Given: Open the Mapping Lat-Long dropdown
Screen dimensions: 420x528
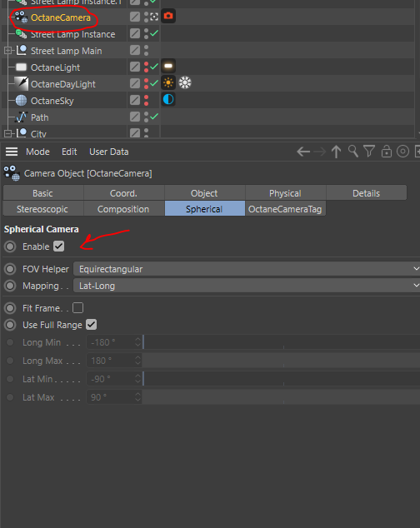Looking at the screenshot, I should point(247,286).
